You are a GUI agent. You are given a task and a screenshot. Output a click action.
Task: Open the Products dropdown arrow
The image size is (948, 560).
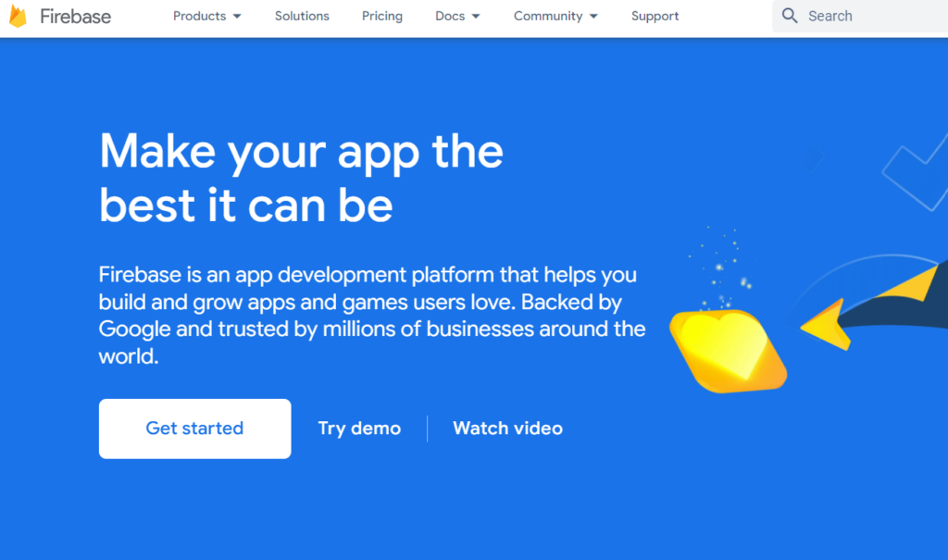coord(237,17)
